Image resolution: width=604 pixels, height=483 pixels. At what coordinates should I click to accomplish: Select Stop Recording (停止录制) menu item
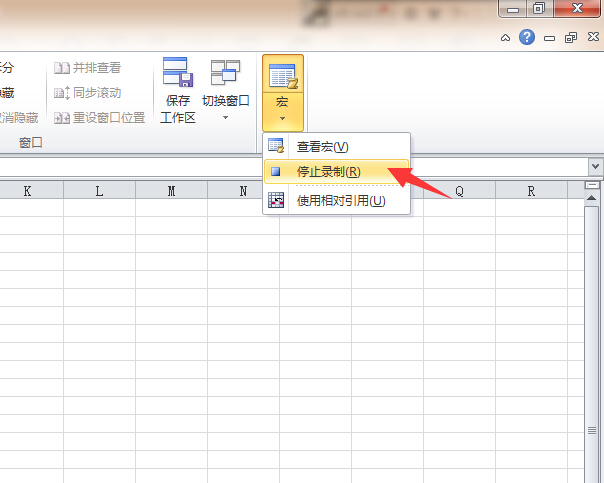coord(328,172)
